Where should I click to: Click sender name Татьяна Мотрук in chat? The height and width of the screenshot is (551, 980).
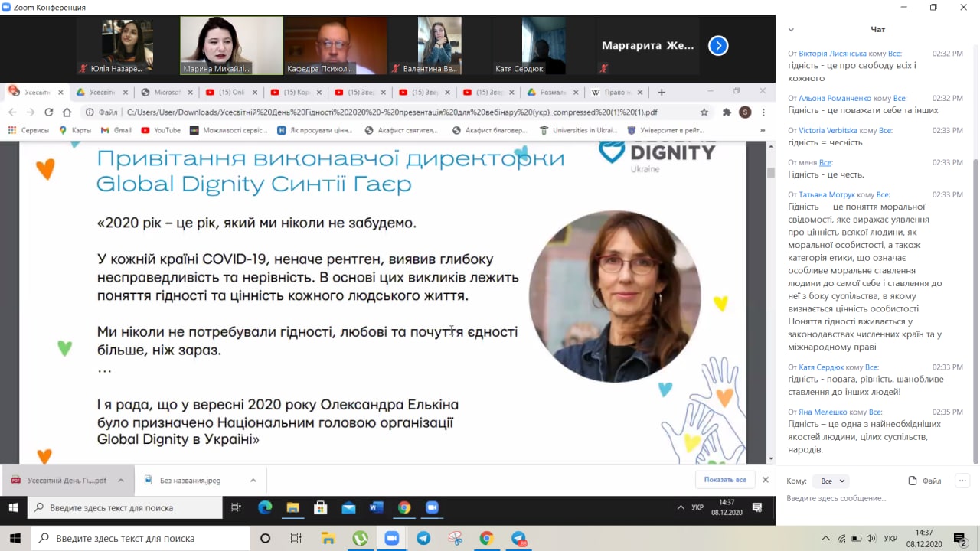point(827,194)
